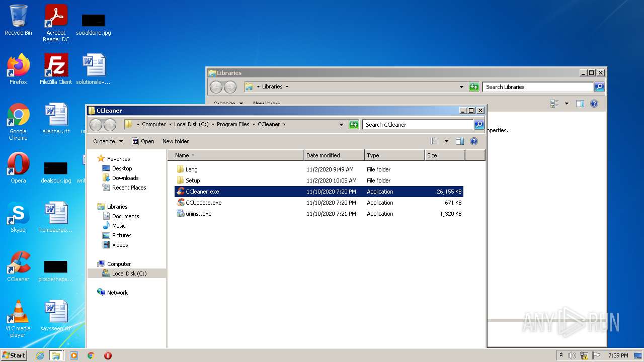Viewport: 644px width, 362px height.
Task: Open Videos library
Action: [115, 245]
